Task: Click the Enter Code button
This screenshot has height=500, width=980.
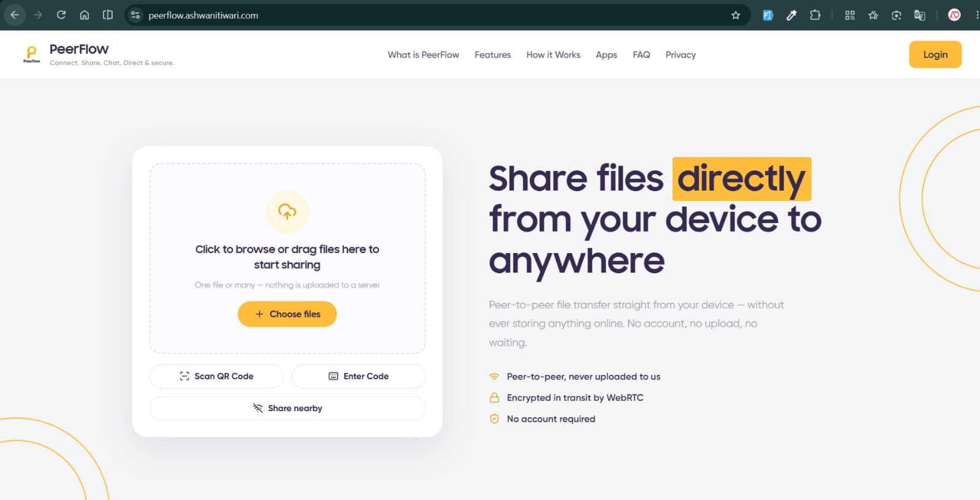Action: 358,376
